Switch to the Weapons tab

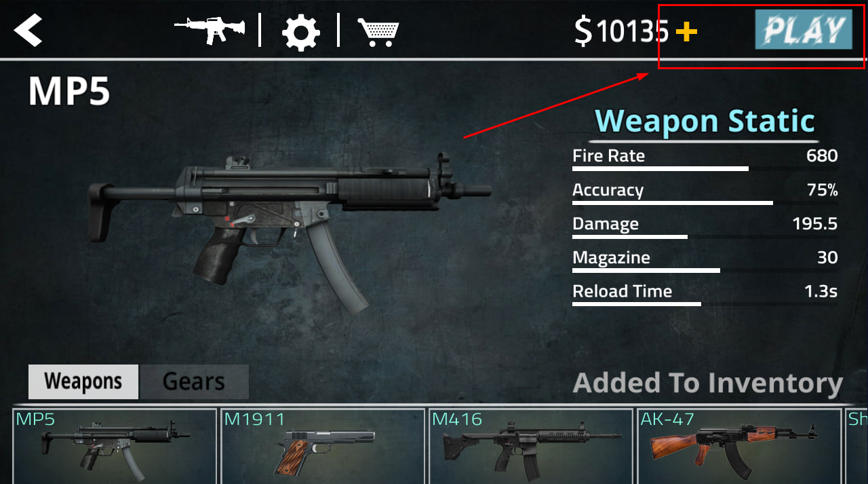click(x=83, y=381)
